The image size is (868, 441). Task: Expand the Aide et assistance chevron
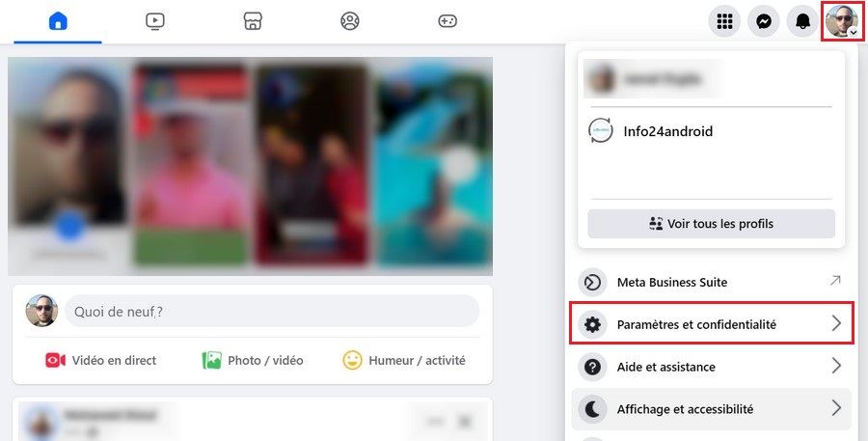[x=836, y=366]
